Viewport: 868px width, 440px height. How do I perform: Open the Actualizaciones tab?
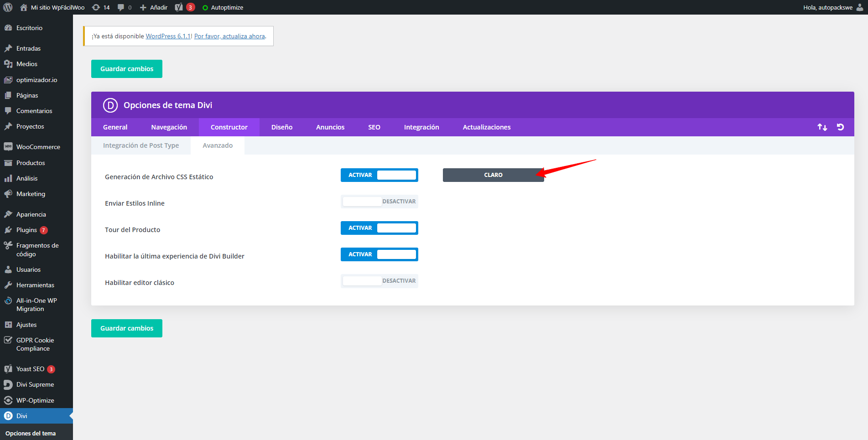click(487, 127)
